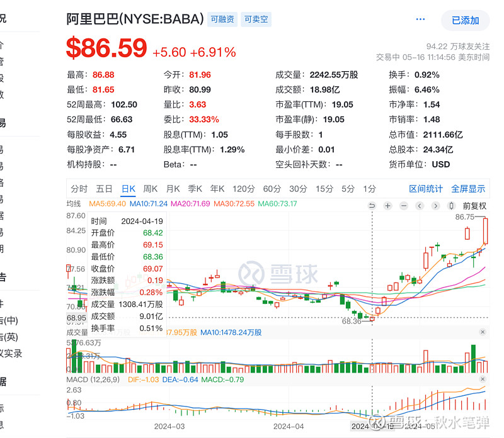Switch to the 5分 interval tab
The image size is (504, 438).
(x=348, y=189)
